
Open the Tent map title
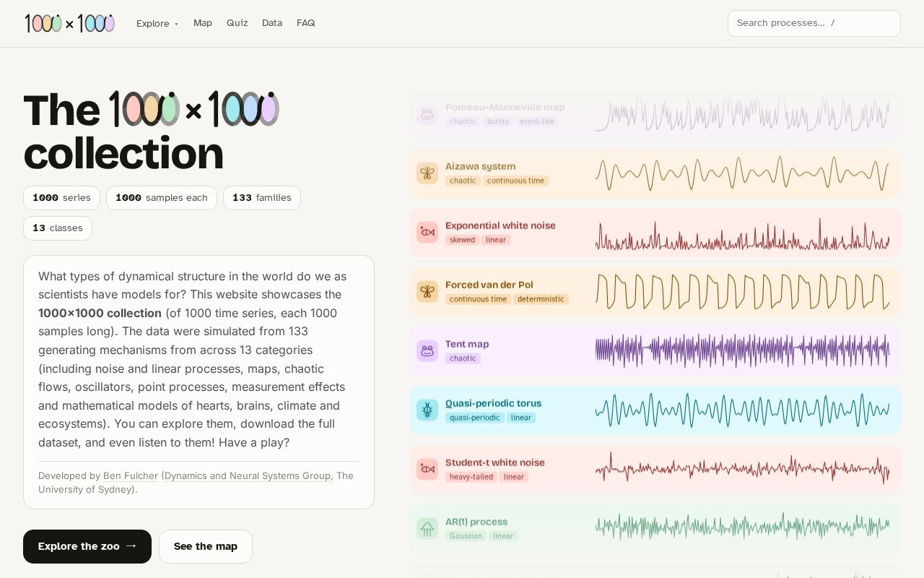tap(467, 344)
